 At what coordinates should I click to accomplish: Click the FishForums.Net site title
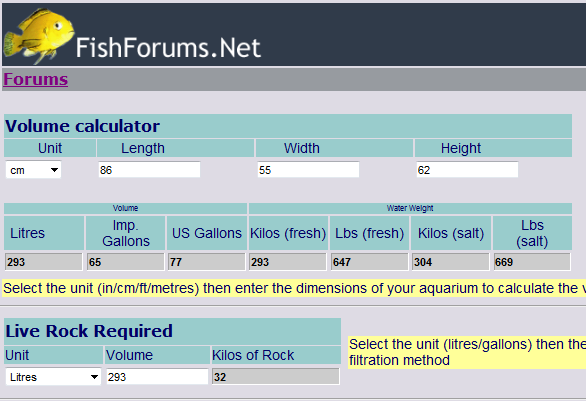point(168,48)
